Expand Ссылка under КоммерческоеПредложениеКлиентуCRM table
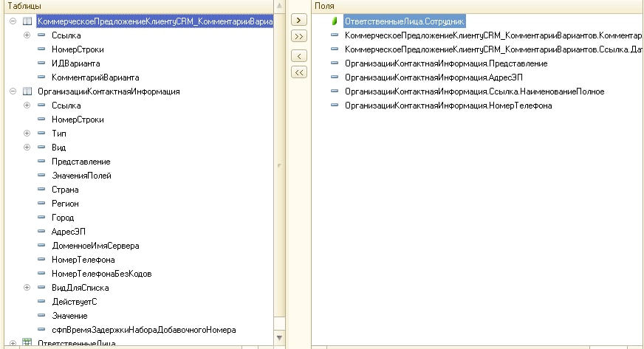 (27, 35)
